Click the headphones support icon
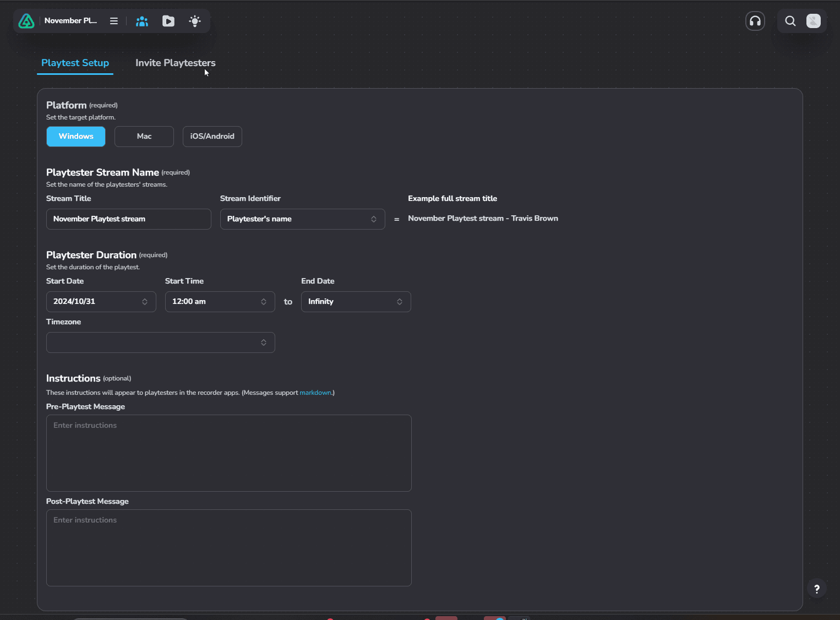This screenshot has width=840, height=620. (755, 21)
